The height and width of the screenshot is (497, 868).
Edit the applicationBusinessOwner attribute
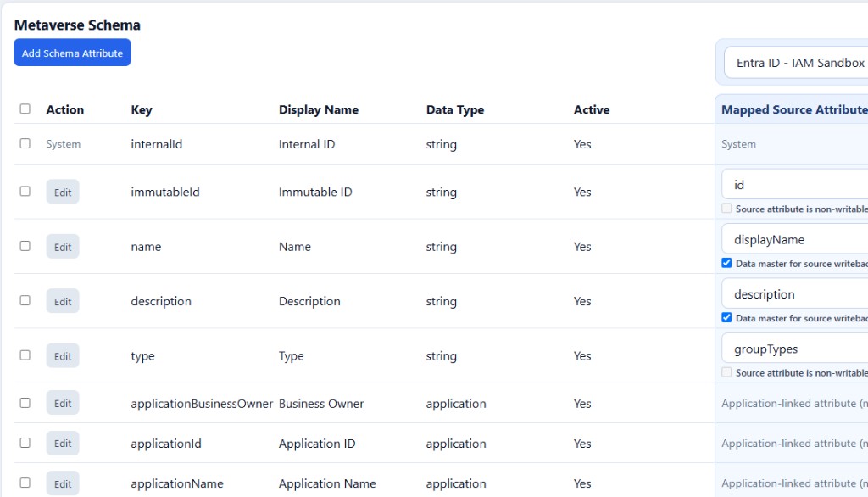coord(63,404)
